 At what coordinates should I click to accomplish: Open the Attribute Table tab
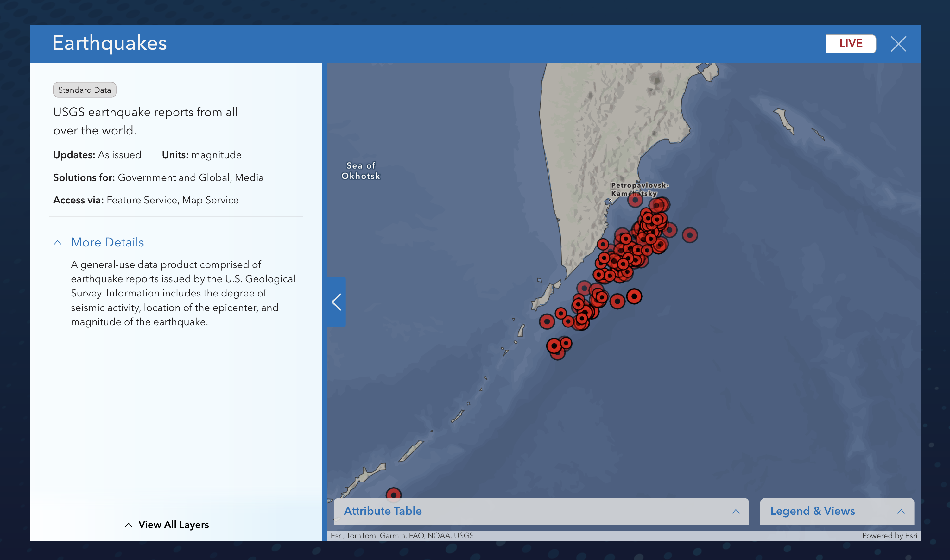pyautogui.click(x=383, y=511)
